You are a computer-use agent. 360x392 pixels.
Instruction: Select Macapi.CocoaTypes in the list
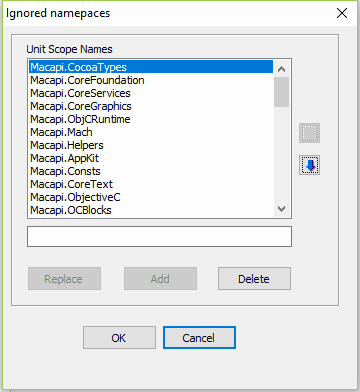pyautogui.click(x=151, y=67)
